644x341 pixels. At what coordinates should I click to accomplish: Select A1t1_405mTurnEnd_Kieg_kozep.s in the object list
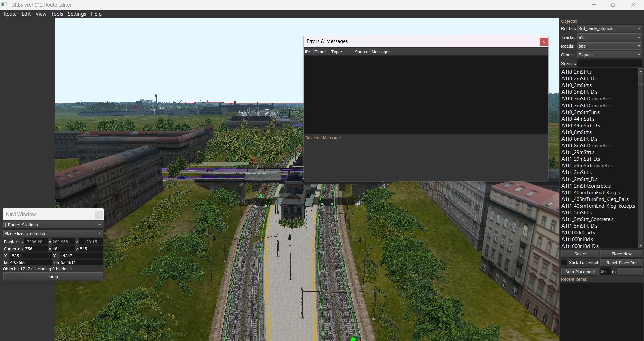599,206
